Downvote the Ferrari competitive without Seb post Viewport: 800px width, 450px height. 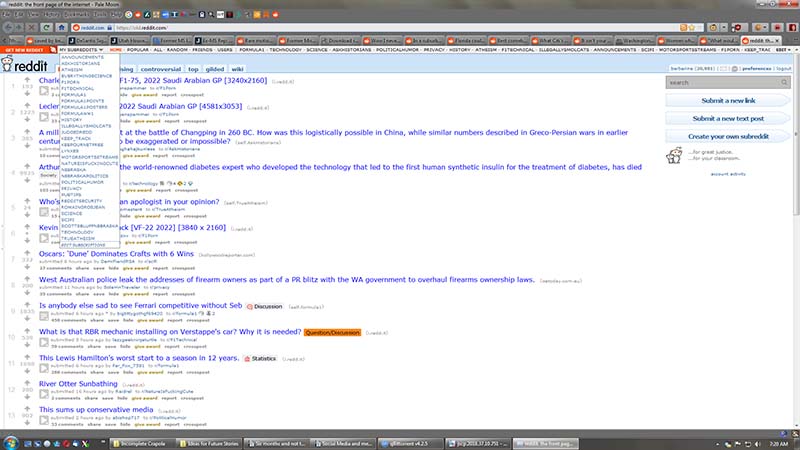(27, 318)
